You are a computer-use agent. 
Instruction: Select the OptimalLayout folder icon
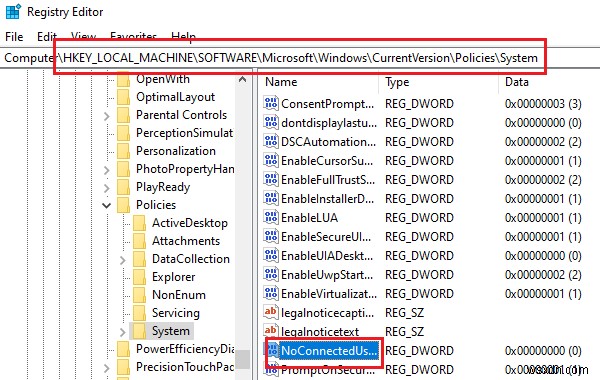tap(123, 97)
